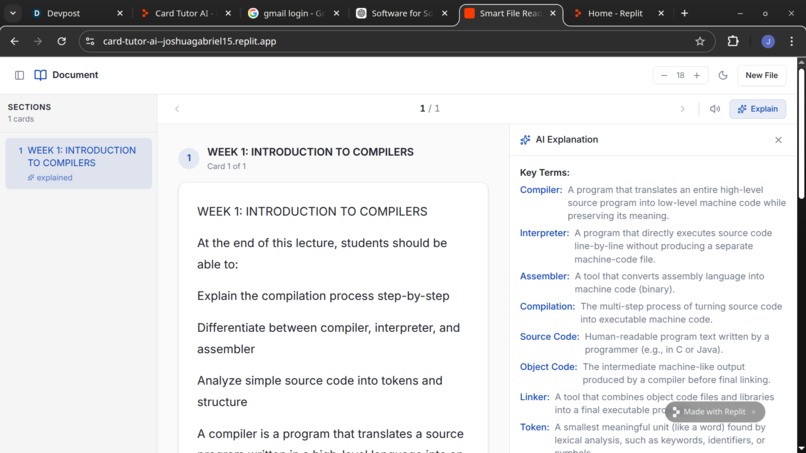The height and width of the screenshot is (453, 806).
Task: Select Week 1 Introduction to Compilers section
Action: 79,163
